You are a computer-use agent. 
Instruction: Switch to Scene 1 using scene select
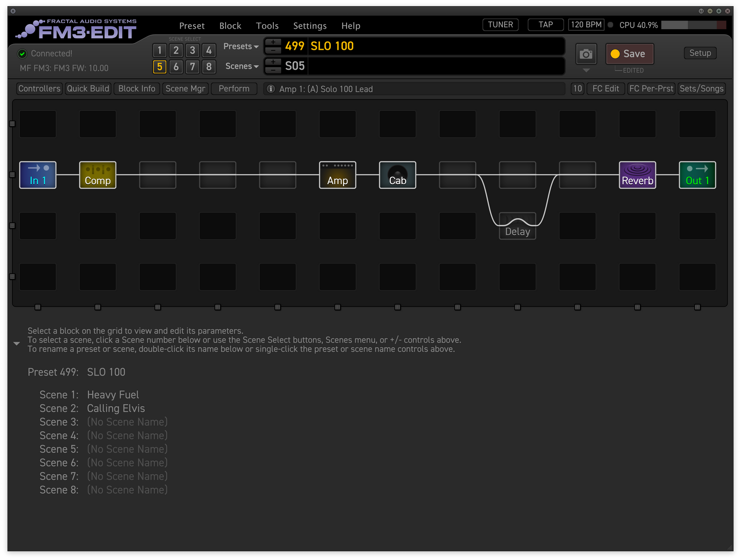pos(159,50)
